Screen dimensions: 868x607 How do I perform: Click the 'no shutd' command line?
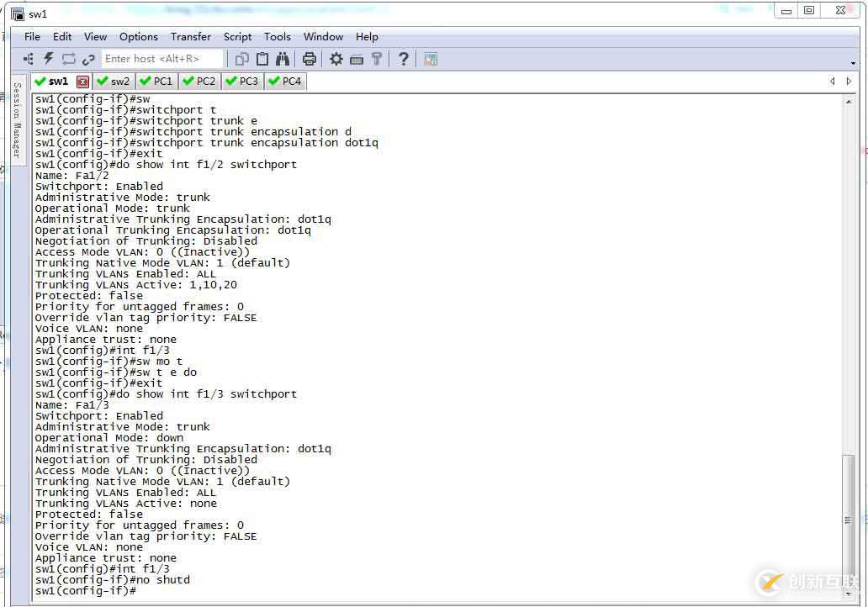[113, 580]
